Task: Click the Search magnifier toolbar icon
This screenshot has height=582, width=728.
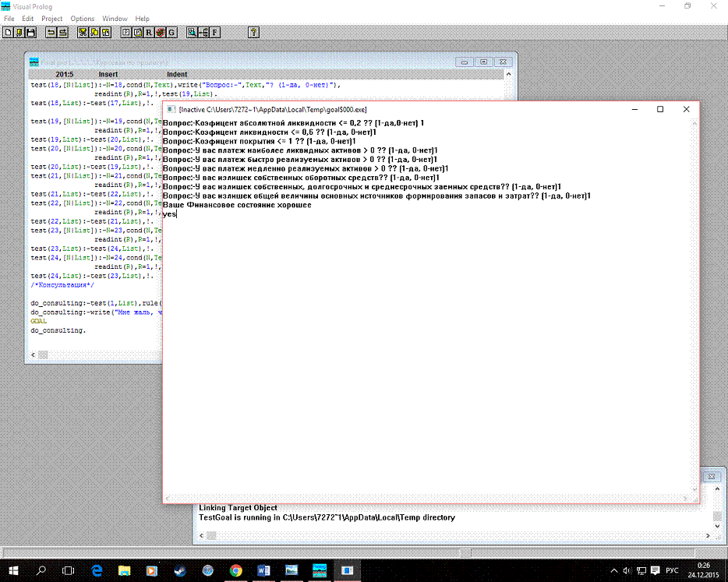Action: pyautogui.click(x=192, y=33)
